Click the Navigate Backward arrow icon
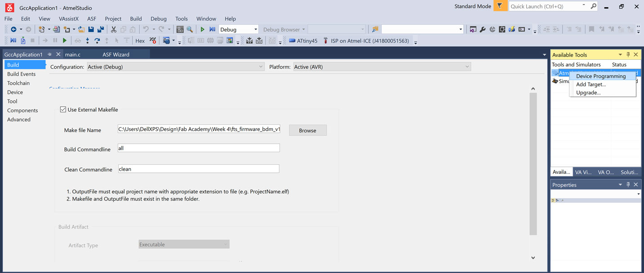Viewport: 644px width, 273px height. 13,29
